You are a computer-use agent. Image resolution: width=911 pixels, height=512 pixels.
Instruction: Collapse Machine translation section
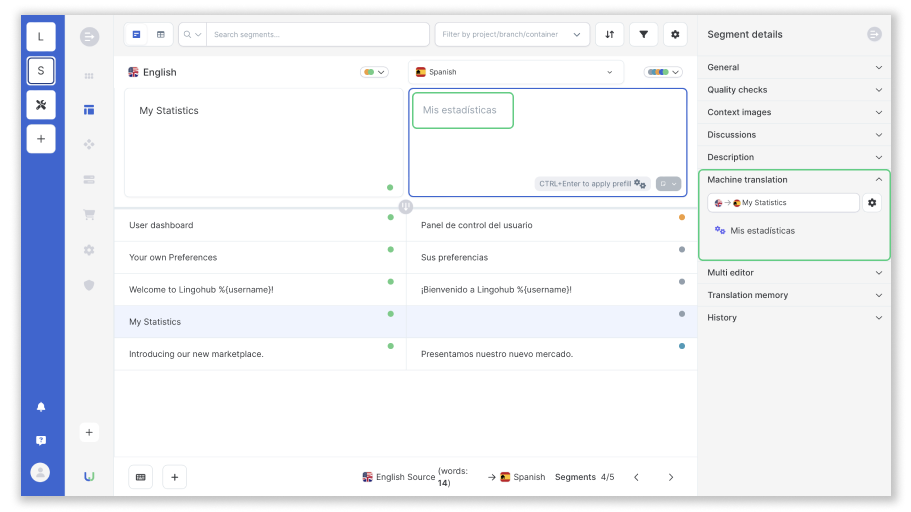point(794,180)
